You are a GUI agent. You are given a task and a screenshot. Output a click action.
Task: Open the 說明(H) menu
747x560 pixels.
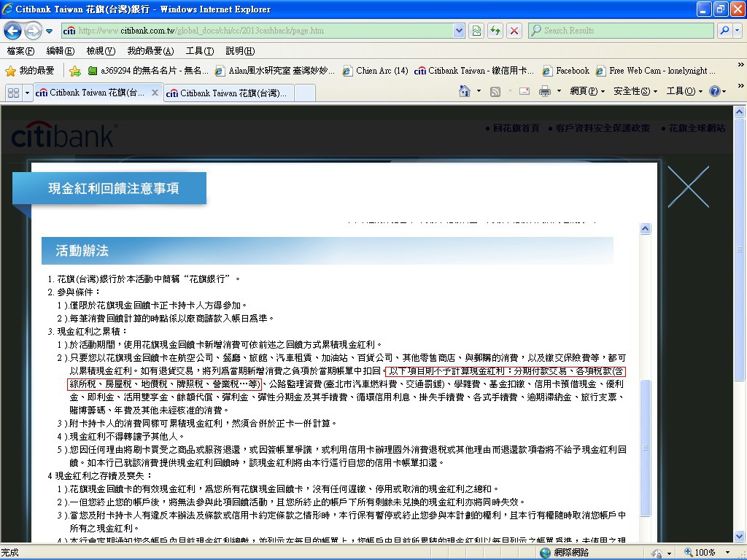240,51
